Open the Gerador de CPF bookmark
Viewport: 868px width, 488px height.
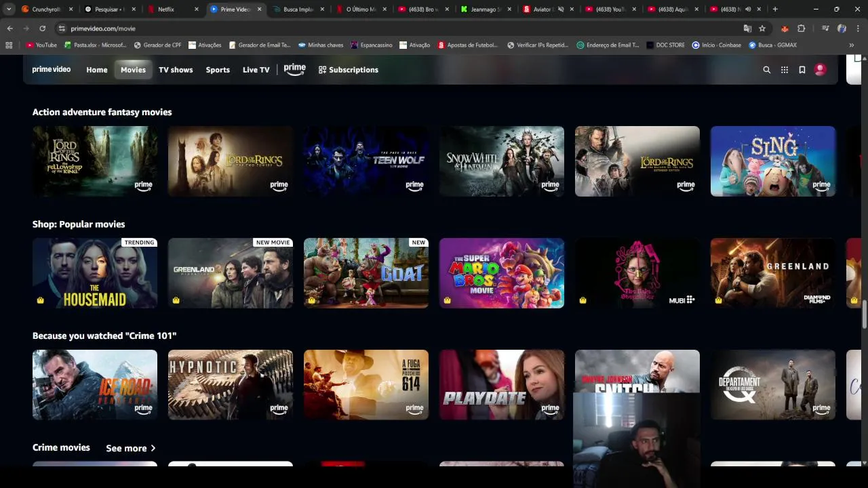[158, 45]
